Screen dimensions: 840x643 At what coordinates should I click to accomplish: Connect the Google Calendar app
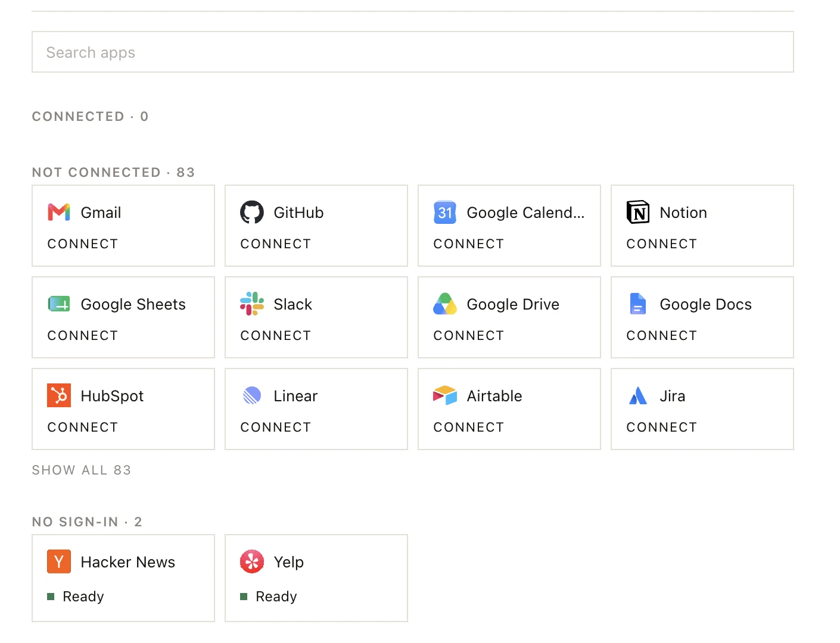(x=469, y=244)
